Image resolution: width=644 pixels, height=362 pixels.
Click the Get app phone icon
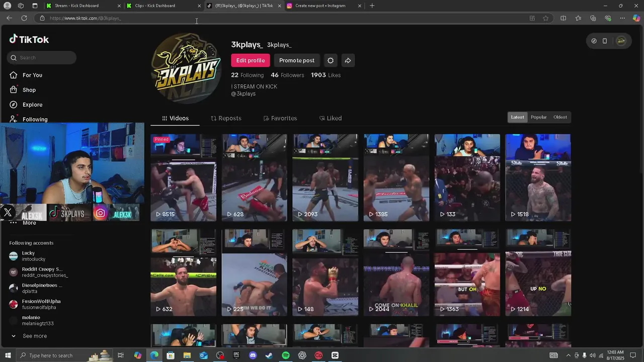tap(605, 41)
